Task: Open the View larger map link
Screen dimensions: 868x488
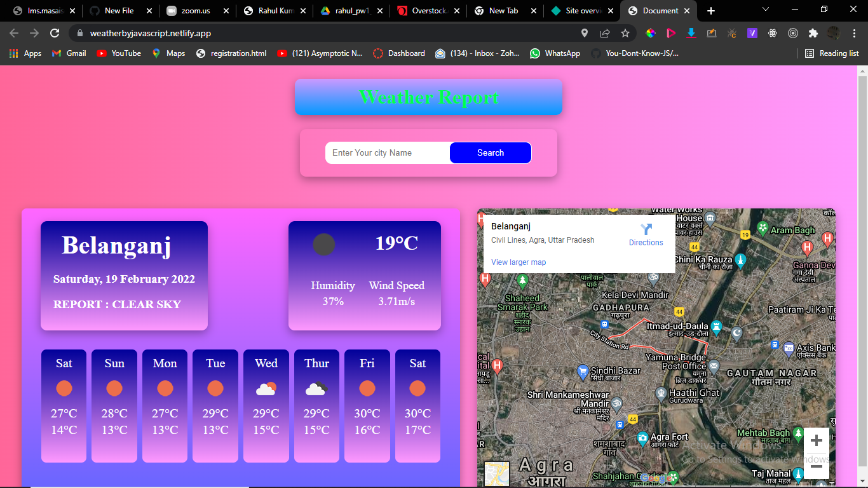Action: (518, 262)
